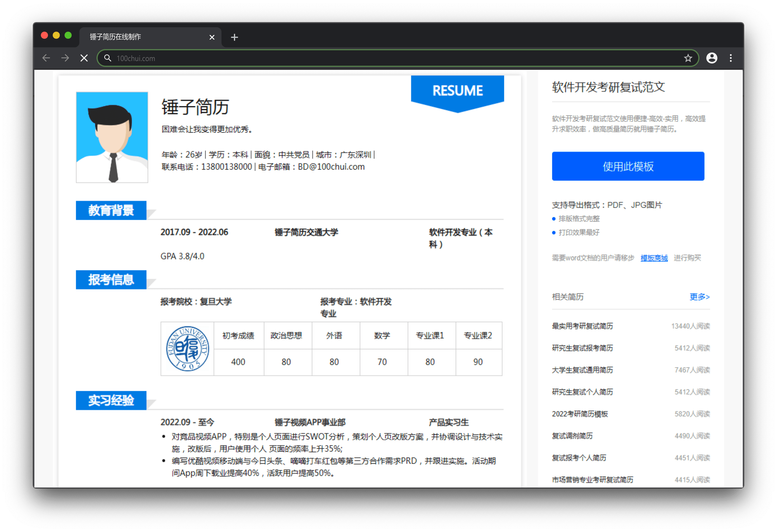Image resolution: width=777 pixels, height=532 pixels.
Task: Click the search magnifier in address bar
Action: (x=107, y=58)
